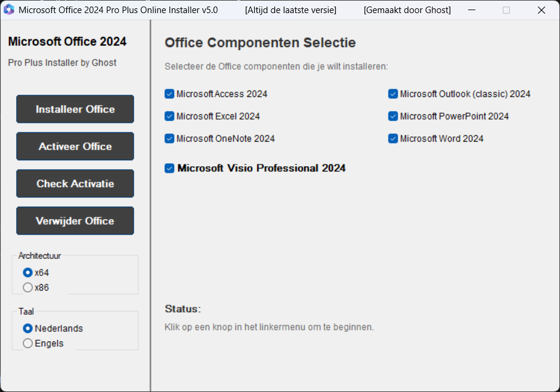Click the Taal group label

26,312
